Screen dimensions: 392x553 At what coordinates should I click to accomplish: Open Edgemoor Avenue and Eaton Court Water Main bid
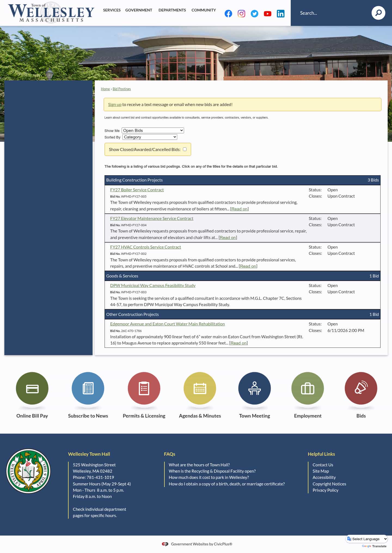pos(167,324)
